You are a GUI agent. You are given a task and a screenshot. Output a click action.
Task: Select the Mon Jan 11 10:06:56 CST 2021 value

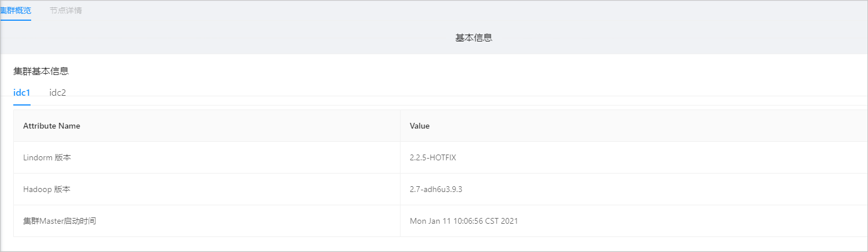click(x=463, y=221)
